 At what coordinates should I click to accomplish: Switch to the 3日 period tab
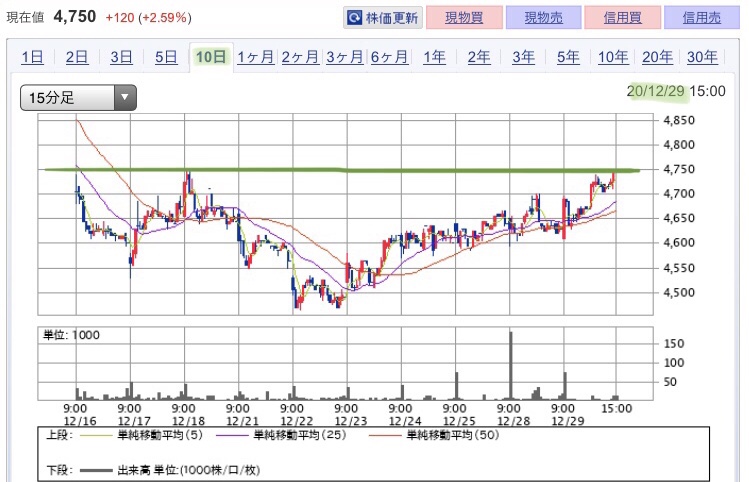point(121,57)
